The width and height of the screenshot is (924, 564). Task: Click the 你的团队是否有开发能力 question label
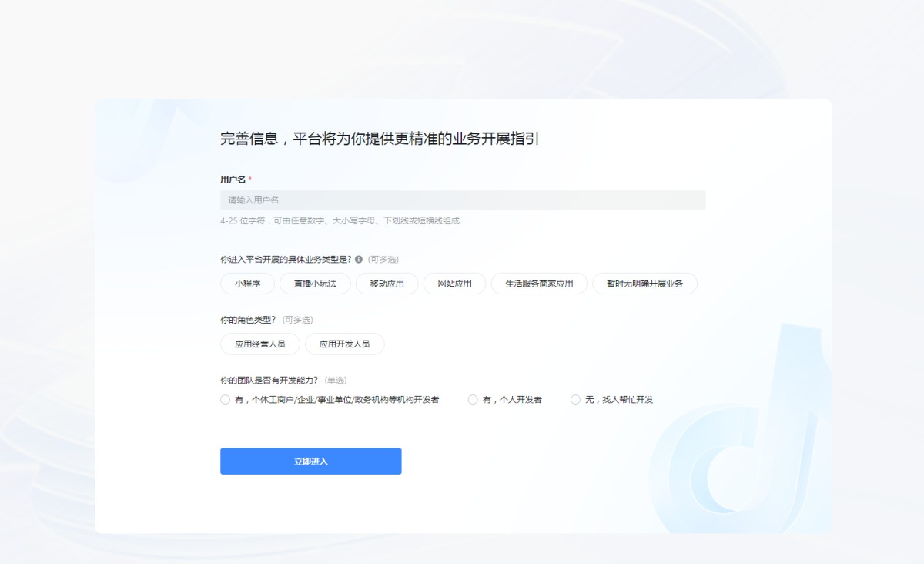point(269,380)
